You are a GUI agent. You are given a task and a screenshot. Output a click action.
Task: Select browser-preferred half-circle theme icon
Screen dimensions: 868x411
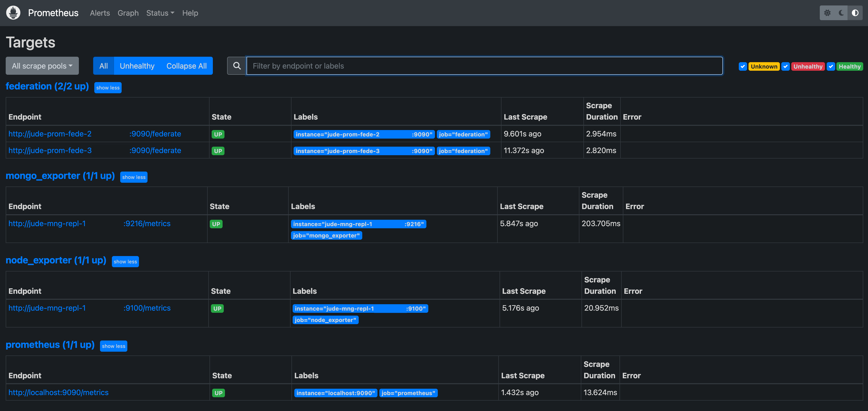(855, 13)
